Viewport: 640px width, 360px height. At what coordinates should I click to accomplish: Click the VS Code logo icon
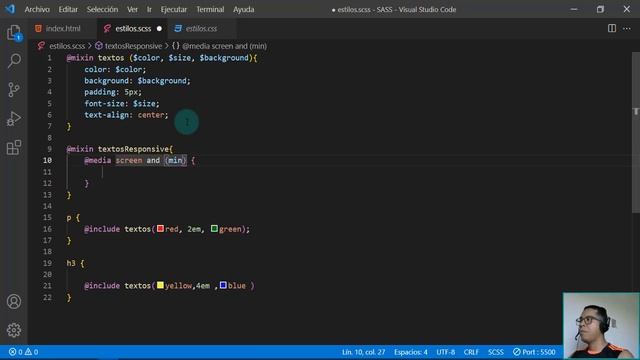click(x=10, y=9)
